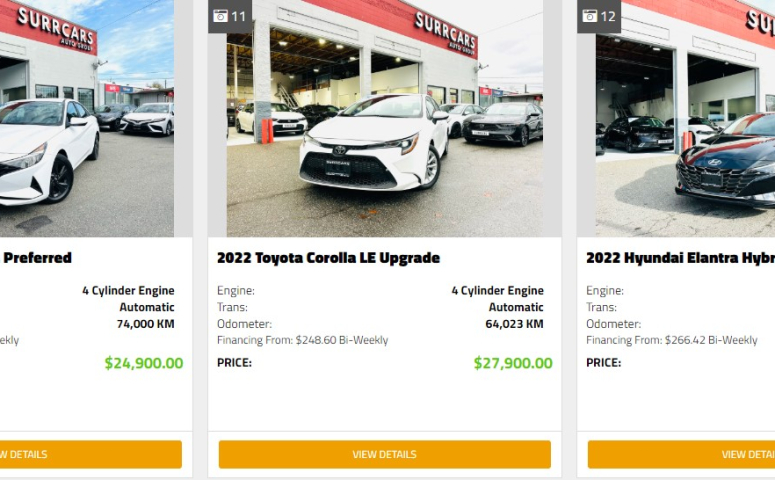Click the Surrcars sign in the Corolla photo
The image size is (775, 480).
(445, 32)
